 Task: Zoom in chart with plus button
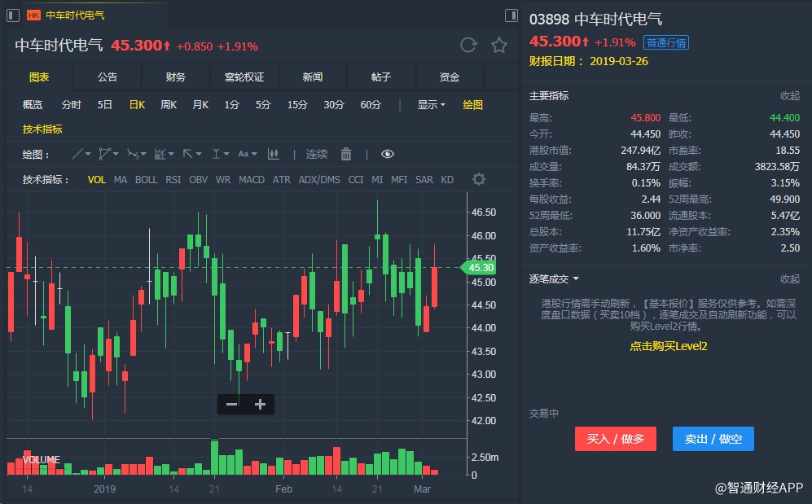tap(260, 404)
